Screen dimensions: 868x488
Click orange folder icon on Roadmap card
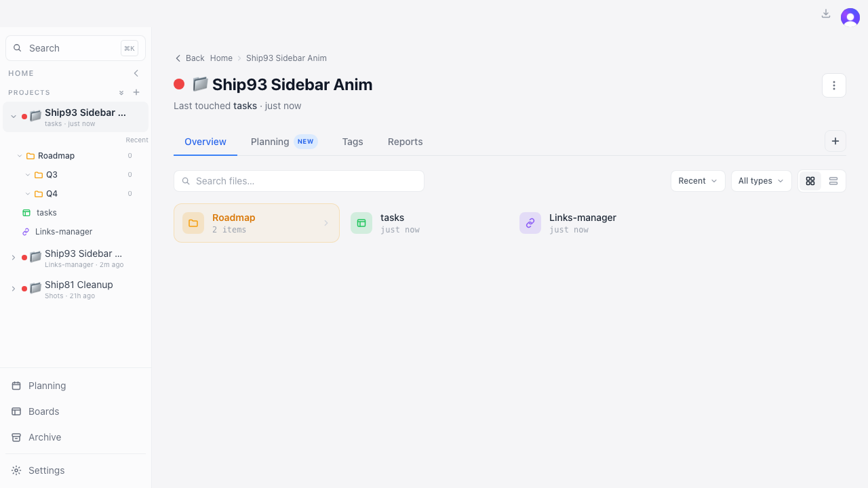(x=193, y=223)
